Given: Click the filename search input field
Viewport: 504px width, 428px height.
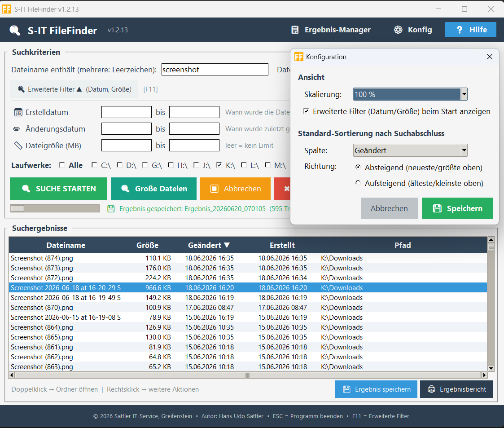Looking at the screenshot, I should (x=215, y=70).
